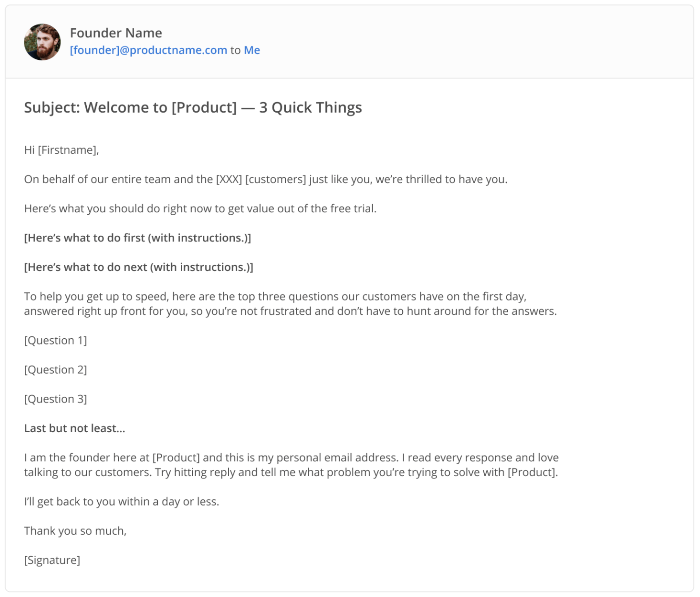Click the "I am the founder here" paragraph
Image resolution: width=700 pixels, height=597 pixels.
pyautogui.click(x=291, y=465)
